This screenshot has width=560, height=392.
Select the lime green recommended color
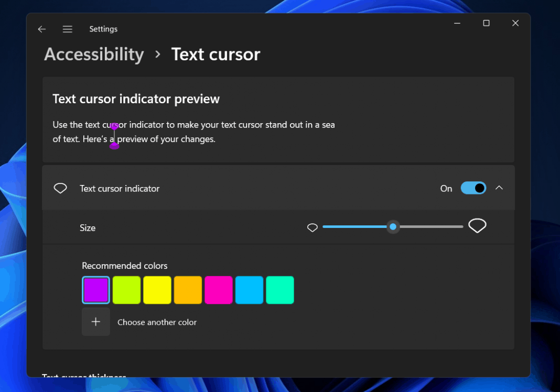tap(126, 290)
